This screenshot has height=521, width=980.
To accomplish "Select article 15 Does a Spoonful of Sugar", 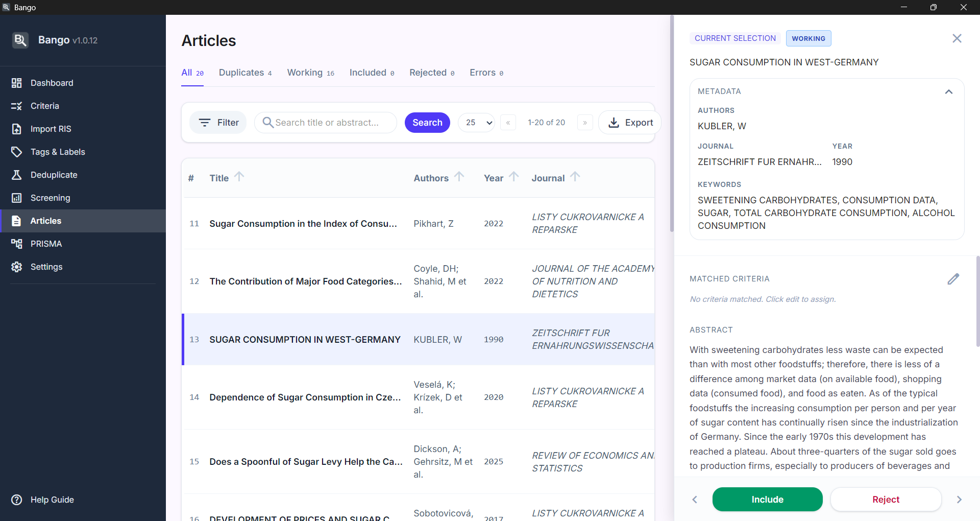I will 419,462.
